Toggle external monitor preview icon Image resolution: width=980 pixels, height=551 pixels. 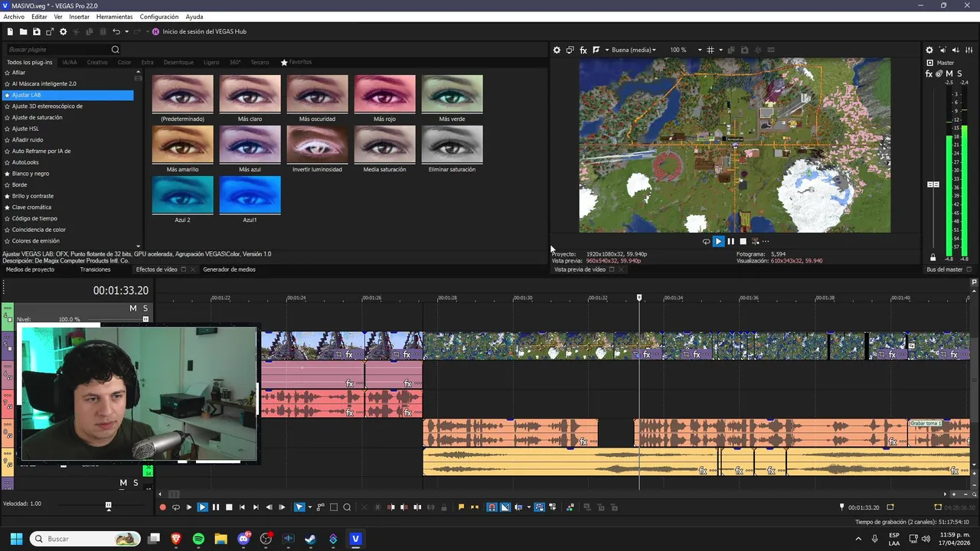(570, 50)
